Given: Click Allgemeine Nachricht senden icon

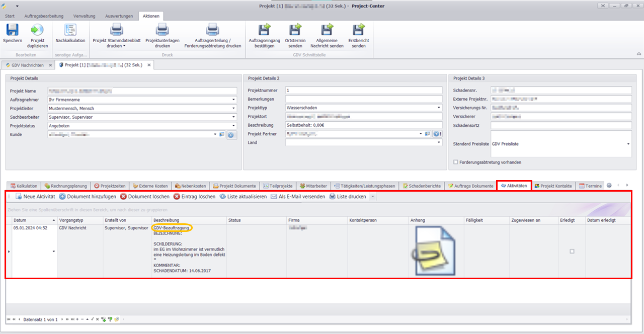Looking at the screenshot, I should point(327,31).
